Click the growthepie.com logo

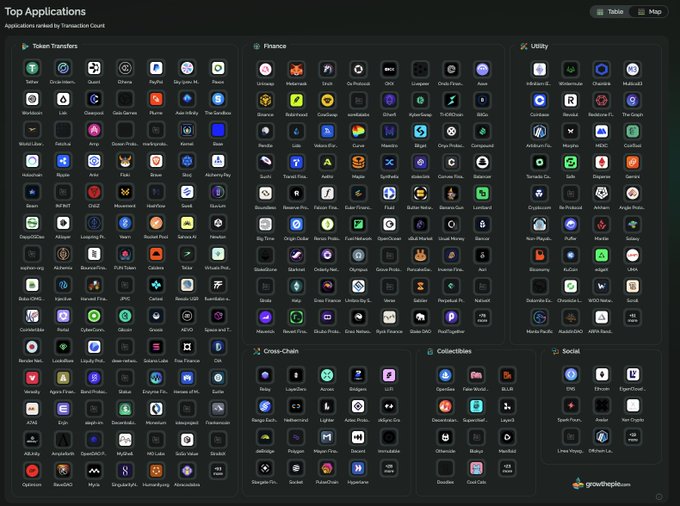click(602, 484)
